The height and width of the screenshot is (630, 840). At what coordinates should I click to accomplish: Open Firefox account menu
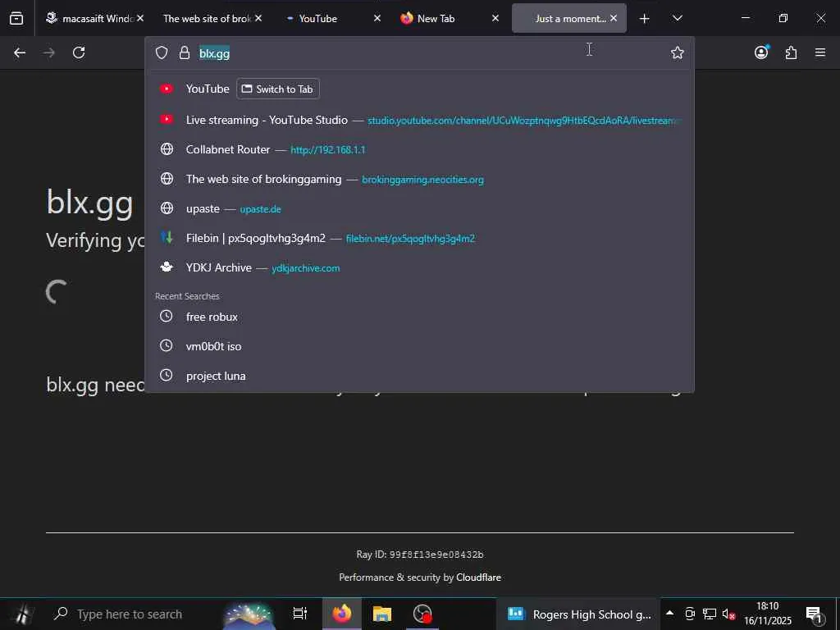click(x=761, y=52)
